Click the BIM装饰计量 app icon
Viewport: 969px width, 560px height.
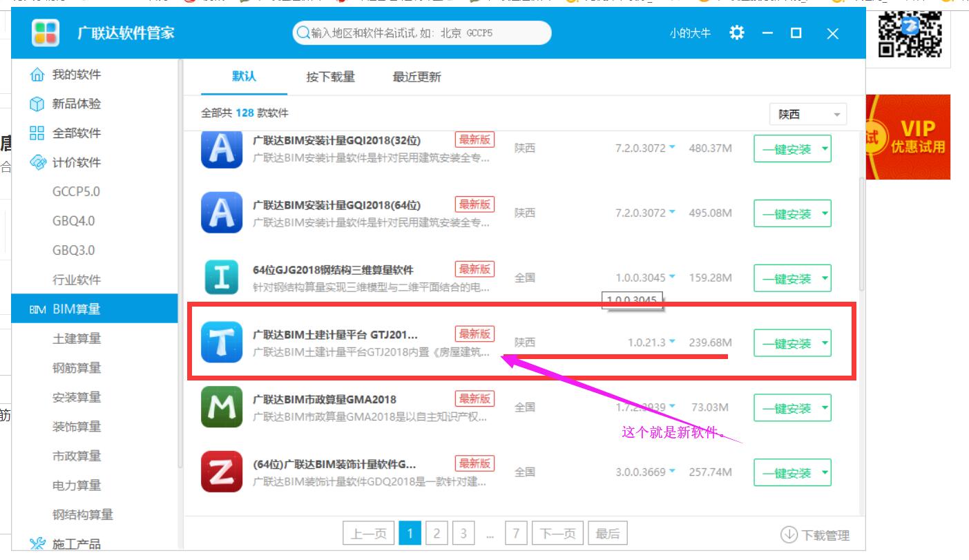(222, 472)
